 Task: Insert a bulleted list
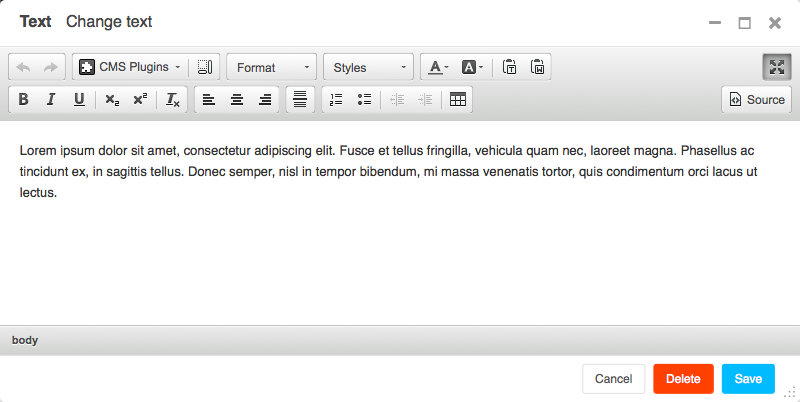[364, 100]
